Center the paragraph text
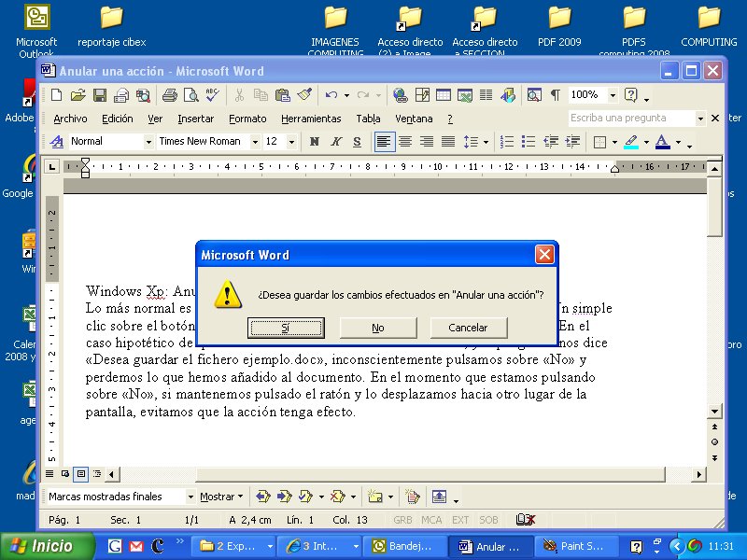Viewport: 747px width, 560px height. (x=405, y=142)
